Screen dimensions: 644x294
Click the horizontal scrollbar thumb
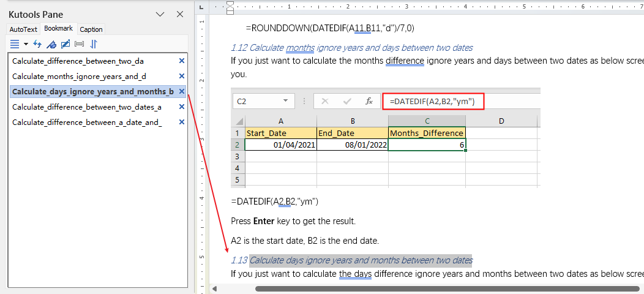coord(447,289)
